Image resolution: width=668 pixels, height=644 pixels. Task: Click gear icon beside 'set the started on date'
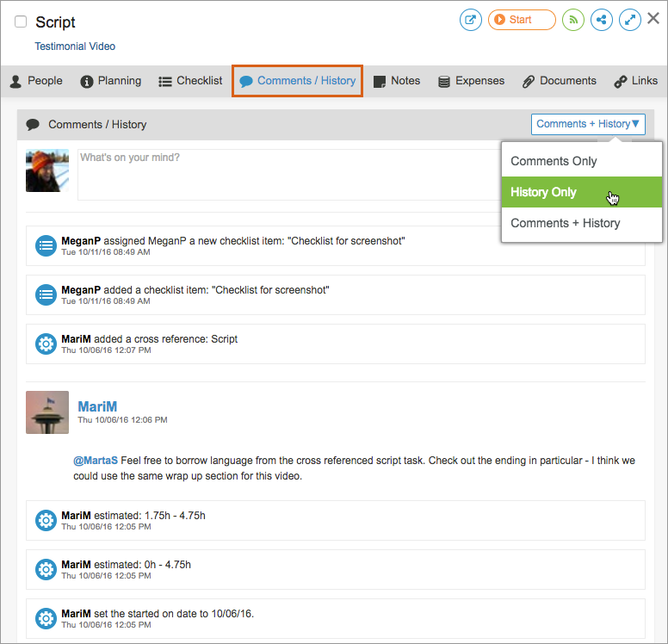pos(46,618)
